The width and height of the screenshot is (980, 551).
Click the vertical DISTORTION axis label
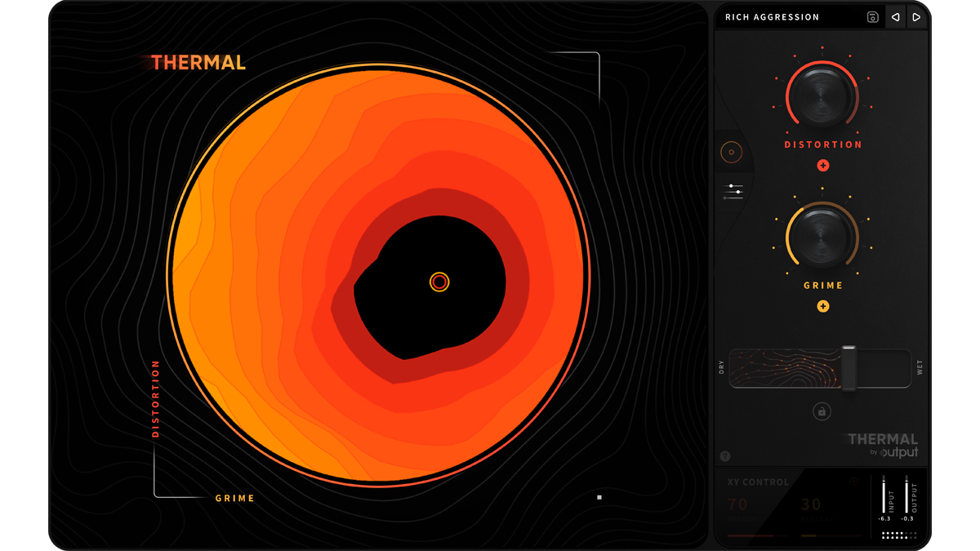click(155, 398)
